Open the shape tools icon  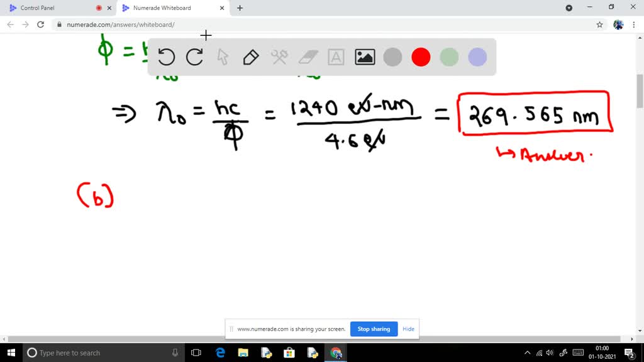point(279,57)
